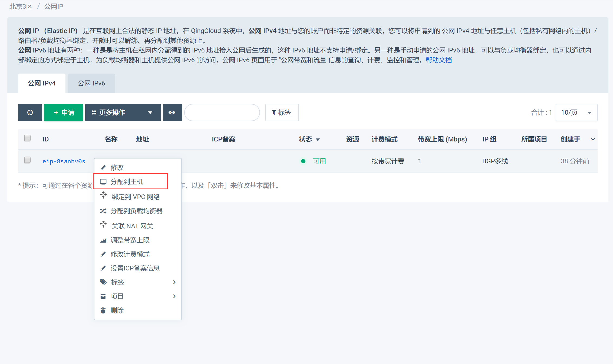Click the refresh icon
Image resolution: width=613 pixels, height=364 pixels.
30,112
